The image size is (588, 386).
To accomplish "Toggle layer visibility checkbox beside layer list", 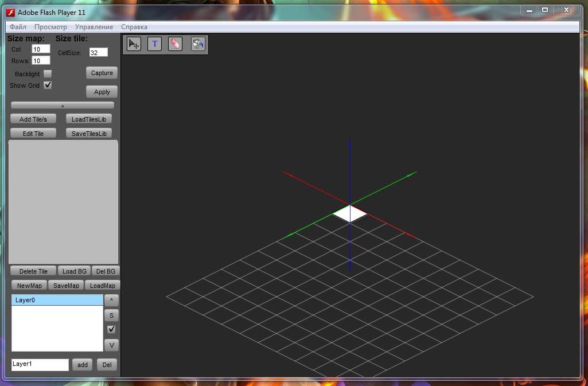I will (111, 329).
